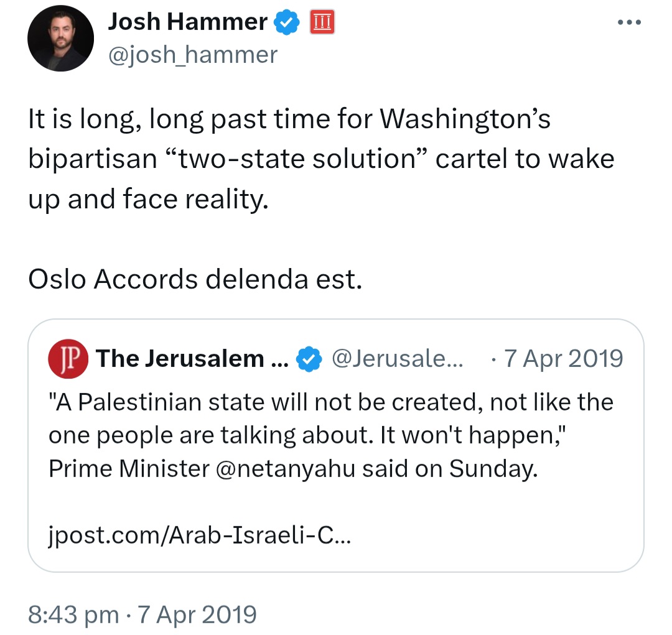Click 'Prime Minister' text in quoted tweet
This screenshot has width=672, height=635.
129,468
